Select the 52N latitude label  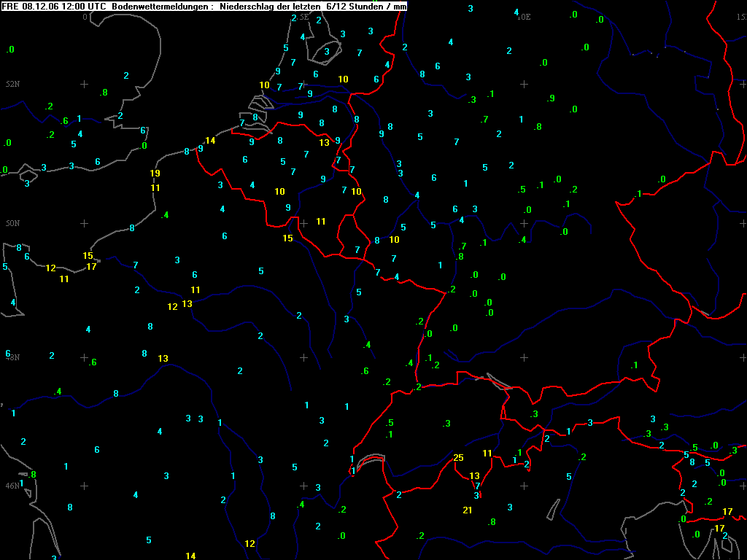12,85
